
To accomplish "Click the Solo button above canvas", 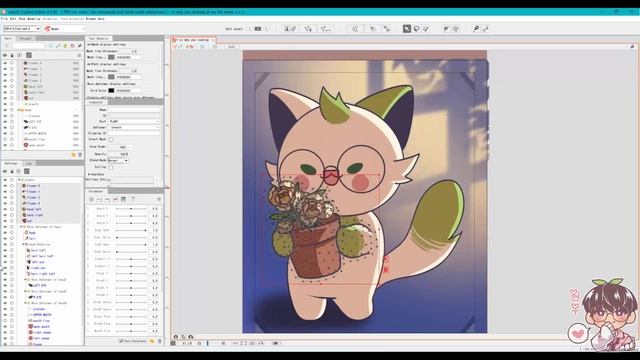I will click(231, 47).
